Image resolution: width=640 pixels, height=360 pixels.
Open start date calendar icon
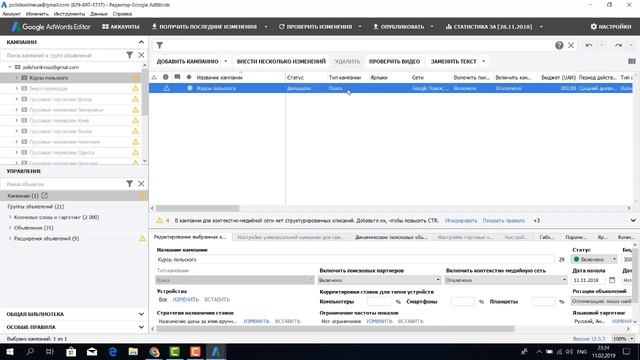point(612,280)
